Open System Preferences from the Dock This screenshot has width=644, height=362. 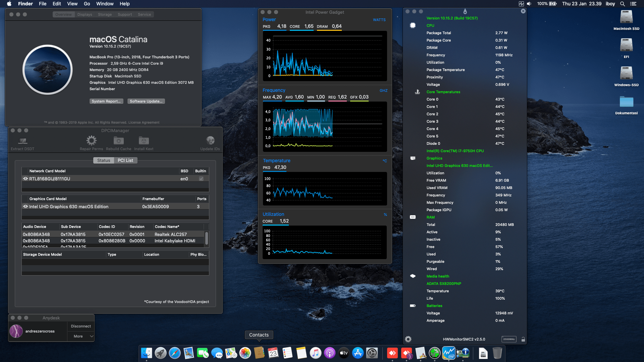(372, 353)
